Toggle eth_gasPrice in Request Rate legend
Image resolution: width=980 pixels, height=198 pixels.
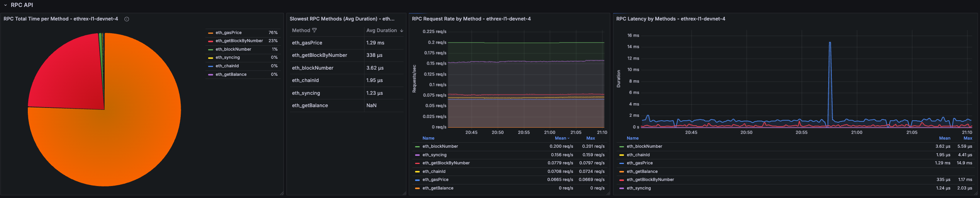[x=436, y=179]
